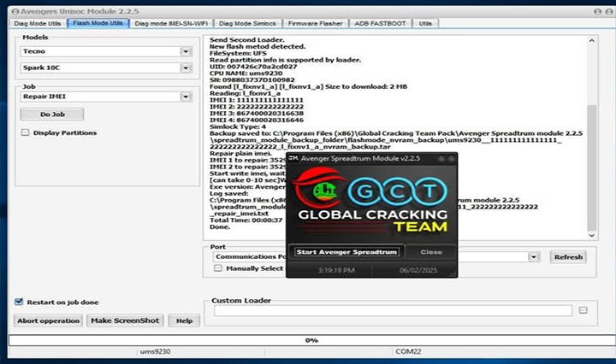The width and height of the screenshot is (616, 364).
Task: Click the 'Simlock Type: 4' log line
Action: (x=238, y=126)
